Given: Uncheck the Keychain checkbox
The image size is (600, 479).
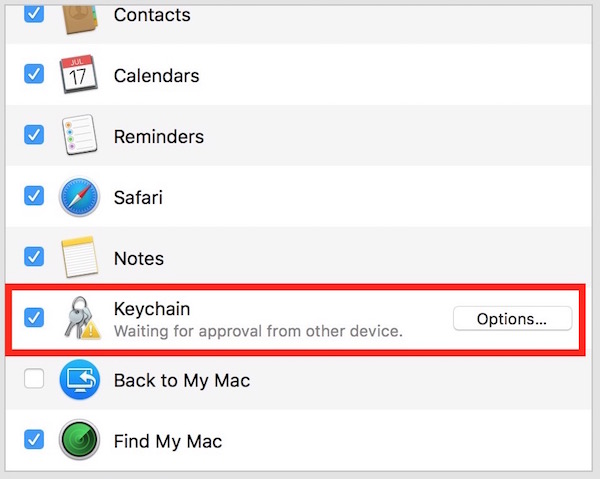Looking at the screenshot, I should click(x=34, y=318).
